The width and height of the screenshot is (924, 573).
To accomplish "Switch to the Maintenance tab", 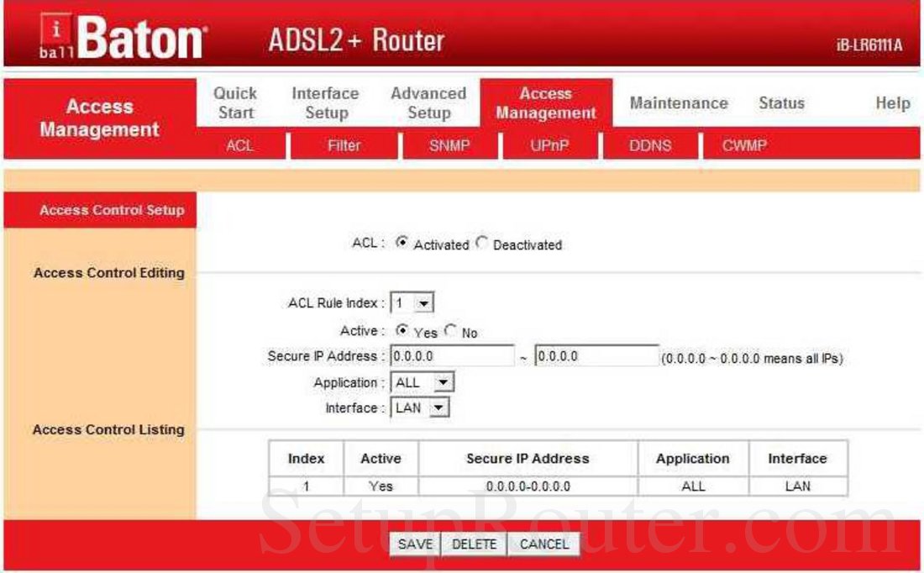I will (679, 103).
